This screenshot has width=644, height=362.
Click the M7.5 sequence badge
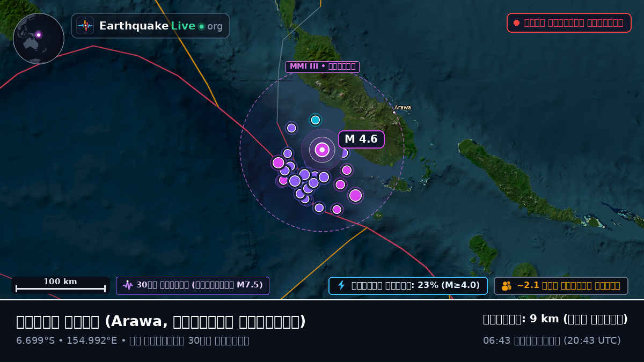click(x=193, y=285)
